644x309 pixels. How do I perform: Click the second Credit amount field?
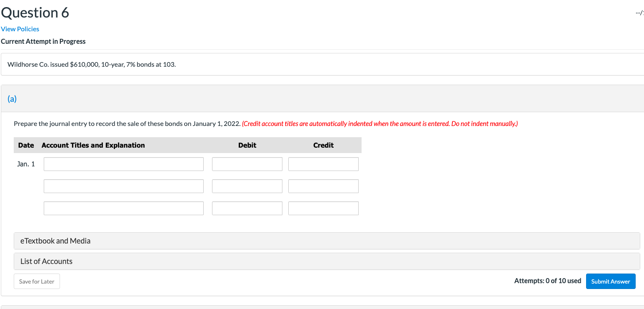point(323,186)
